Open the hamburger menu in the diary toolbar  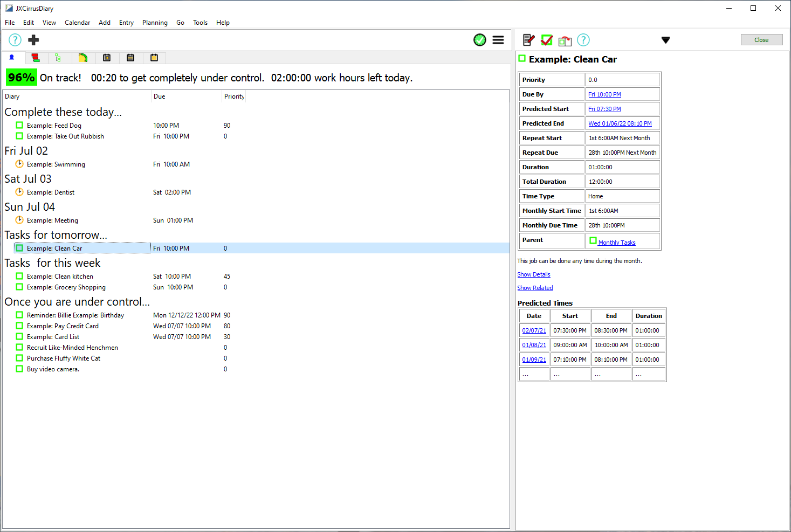(498, 40)
